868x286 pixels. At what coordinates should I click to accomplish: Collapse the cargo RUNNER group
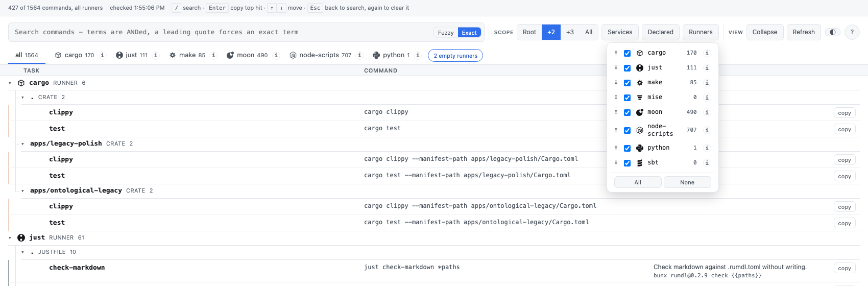10,83
